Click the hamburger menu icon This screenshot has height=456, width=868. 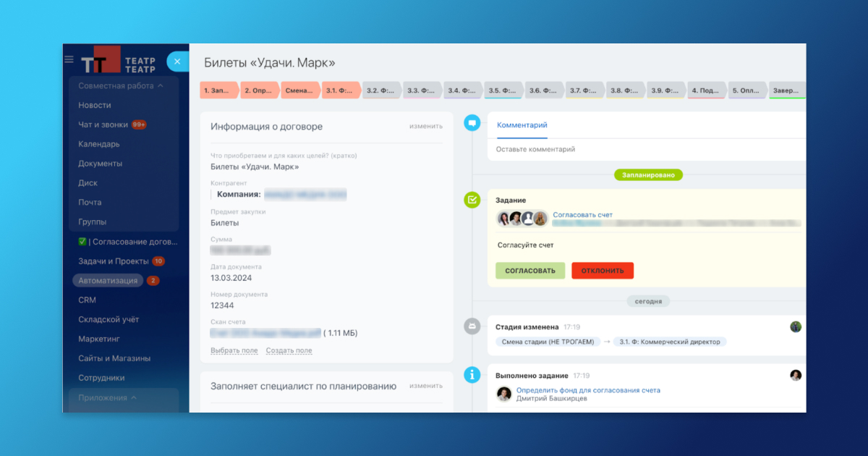click(69, 59)
